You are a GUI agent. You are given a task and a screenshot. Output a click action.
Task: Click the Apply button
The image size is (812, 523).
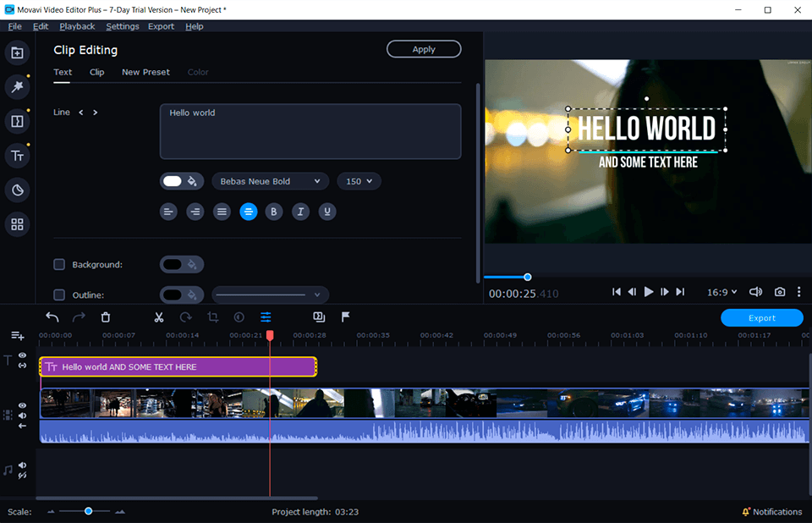(423, 48)
